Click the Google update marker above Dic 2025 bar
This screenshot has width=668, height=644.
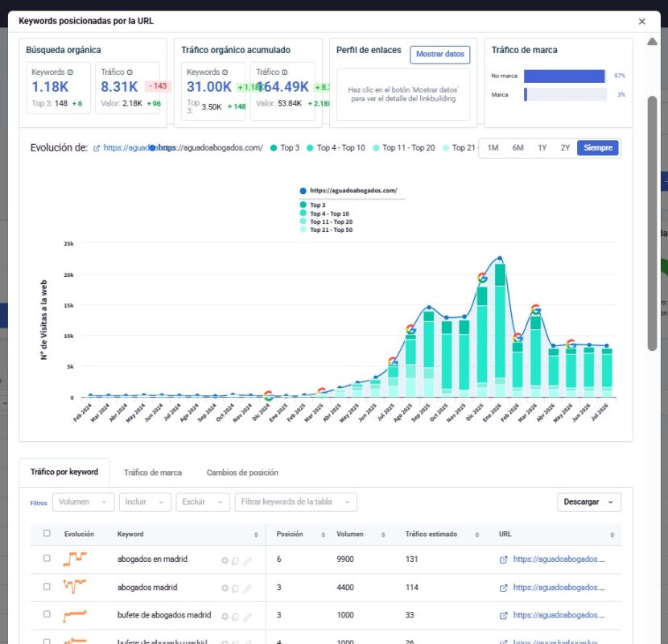point(482,278)
